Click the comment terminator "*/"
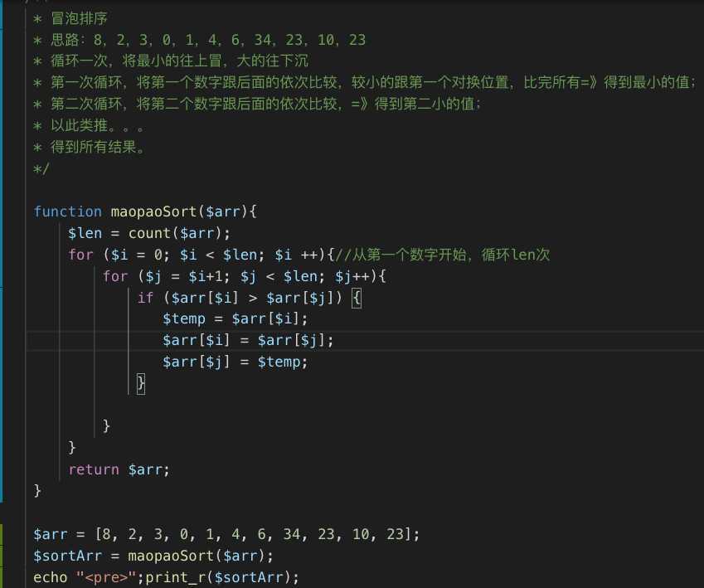Viewport: 704px width, 588px height. 41,169
